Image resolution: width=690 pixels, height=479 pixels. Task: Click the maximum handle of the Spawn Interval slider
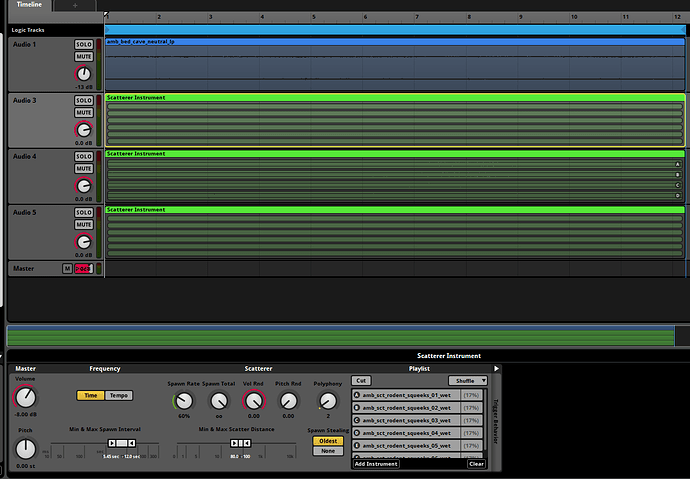coord(131,443)
